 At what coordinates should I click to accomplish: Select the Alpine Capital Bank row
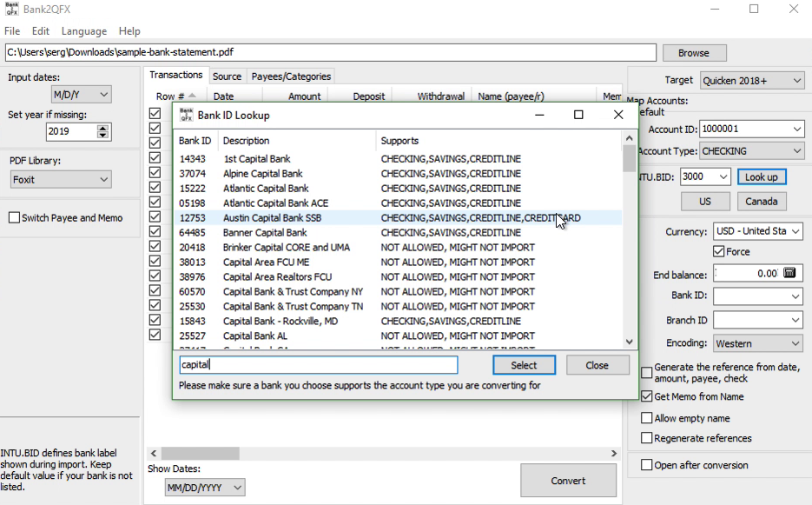pos(398,174)
